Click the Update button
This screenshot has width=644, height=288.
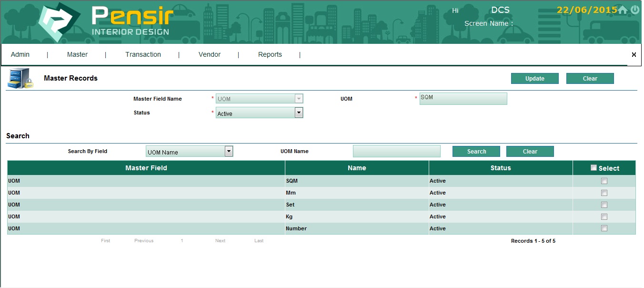[x=534, y=79]
